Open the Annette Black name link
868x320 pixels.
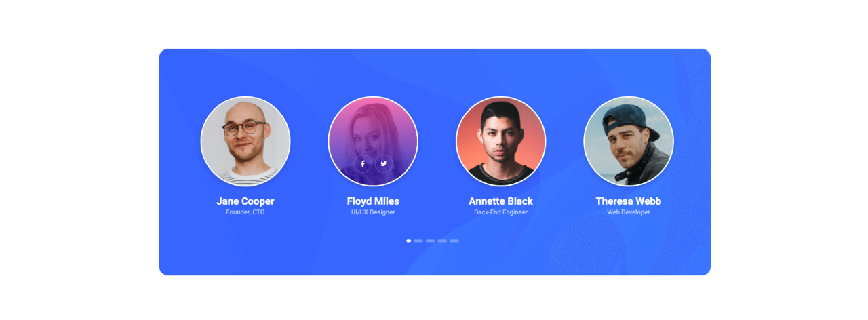[500, 201]
